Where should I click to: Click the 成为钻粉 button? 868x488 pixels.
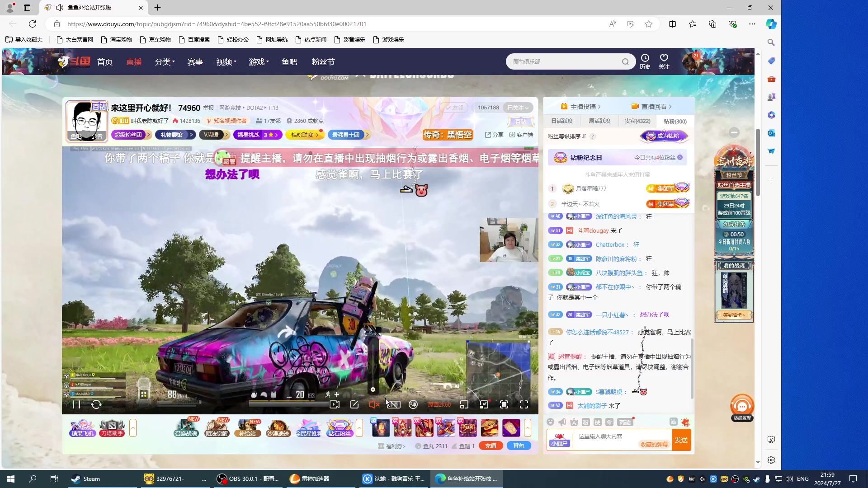coord(665,136)
